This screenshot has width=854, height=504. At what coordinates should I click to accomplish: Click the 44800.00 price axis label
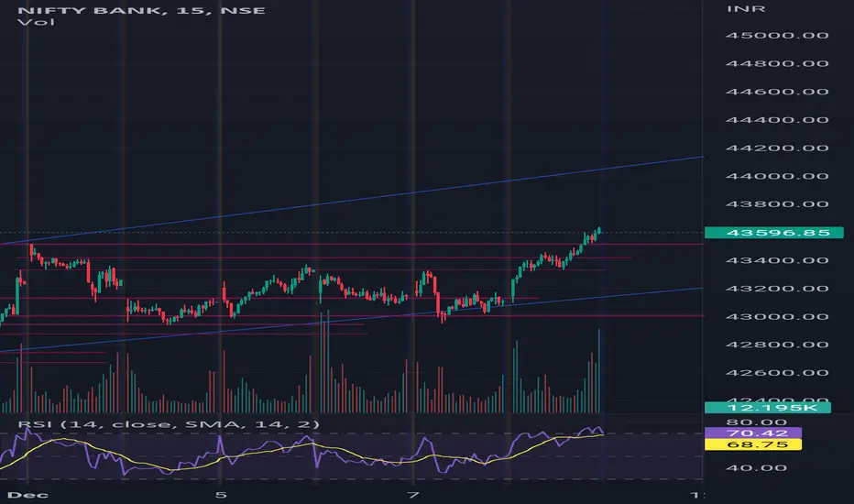tap(777, 64)
